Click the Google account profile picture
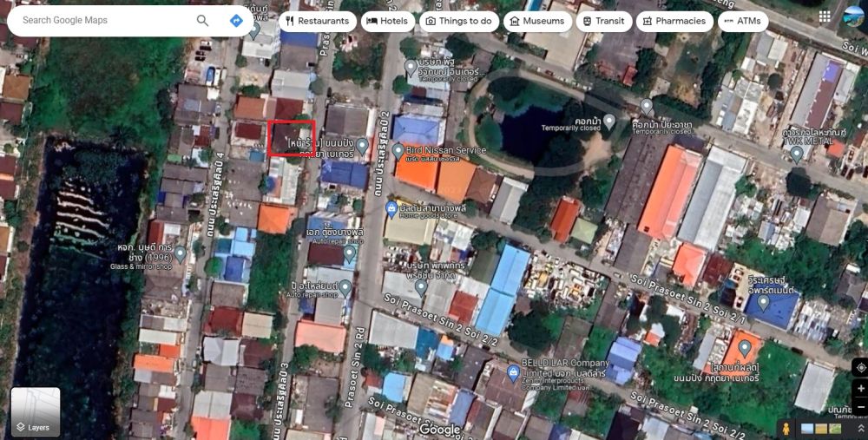The image size is (868, 440). click(854, 16)
